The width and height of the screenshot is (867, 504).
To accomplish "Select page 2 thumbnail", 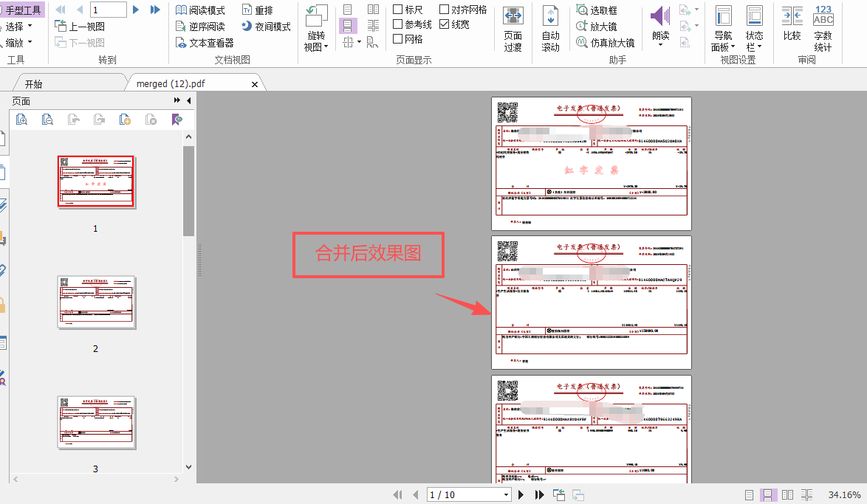I will click(96, 303).
